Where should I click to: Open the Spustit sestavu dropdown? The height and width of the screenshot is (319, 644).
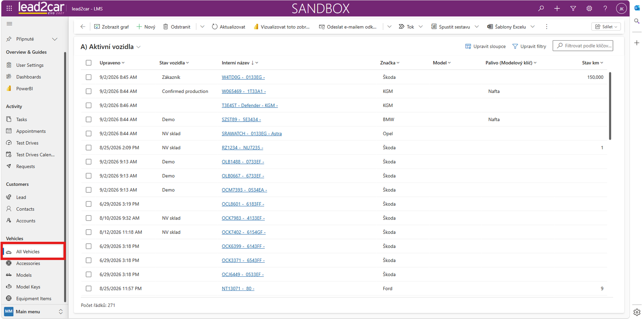click(477, 27)
